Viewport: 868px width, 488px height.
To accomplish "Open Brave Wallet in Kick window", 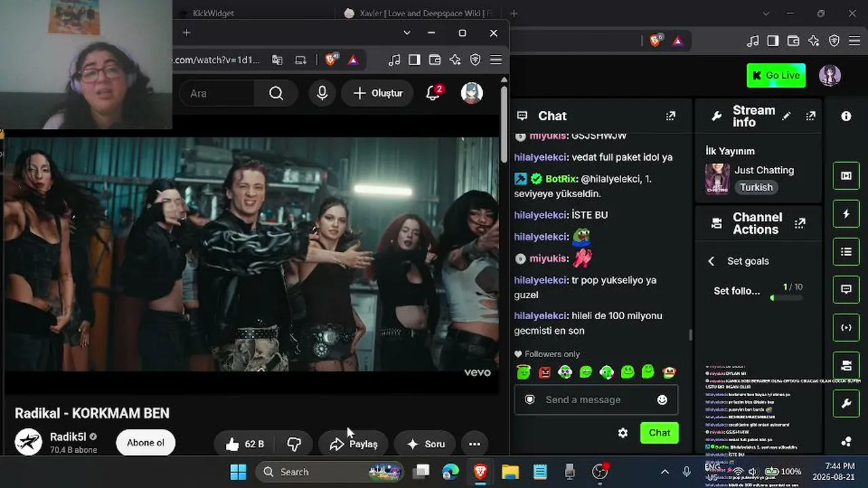I will point(793,41).
